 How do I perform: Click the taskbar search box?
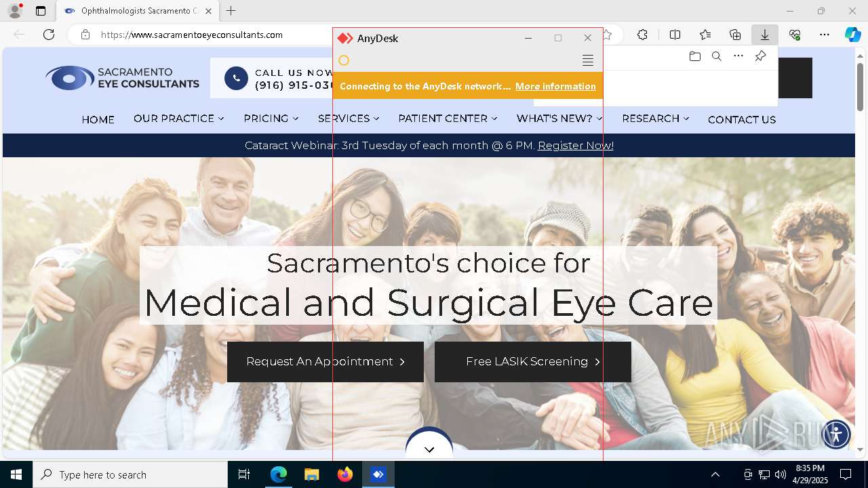click(x=130, y=474)
